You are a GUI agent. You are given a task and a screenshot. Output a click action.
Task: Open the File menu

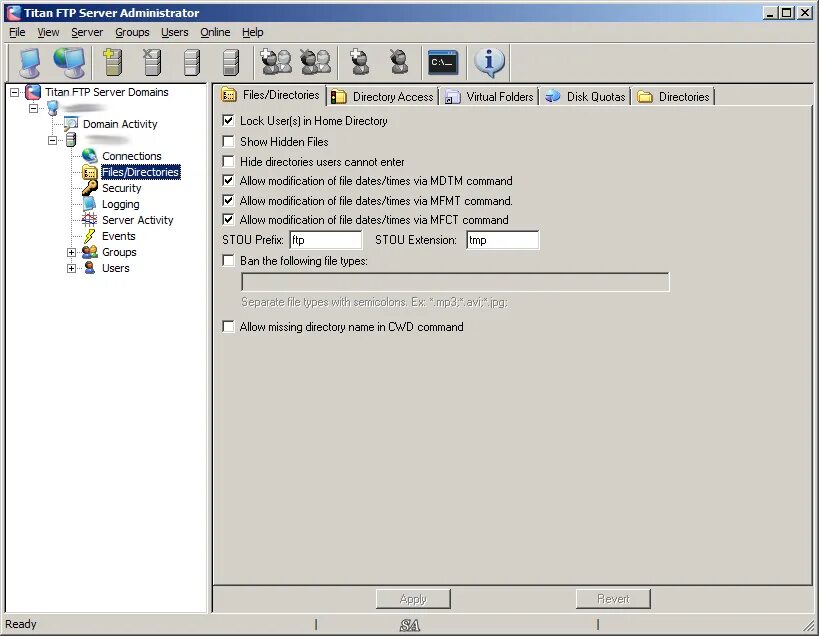(17, 32)
